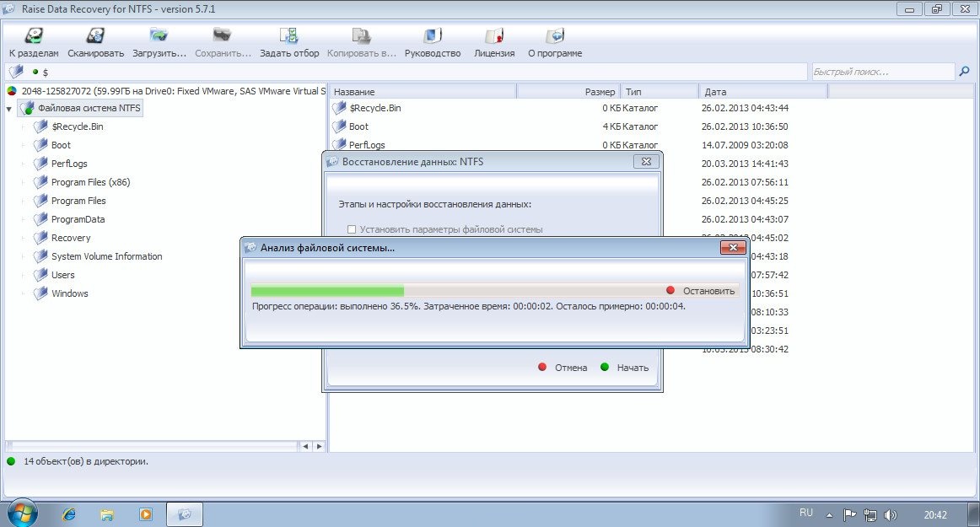Viewport: 980px width, 527px height.
Task: Click the 'Тип' column header
Action: [660, 92]
